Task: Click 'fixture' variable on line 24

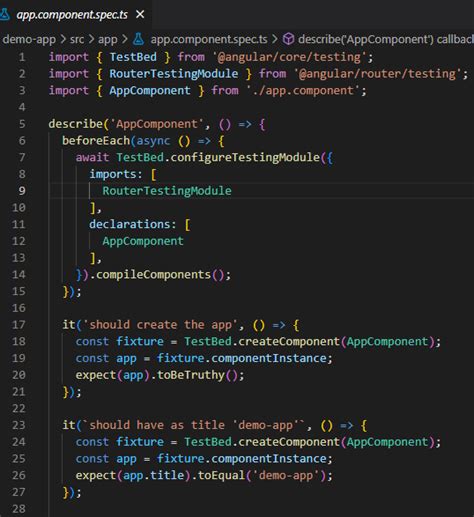Action: (140, 442)
